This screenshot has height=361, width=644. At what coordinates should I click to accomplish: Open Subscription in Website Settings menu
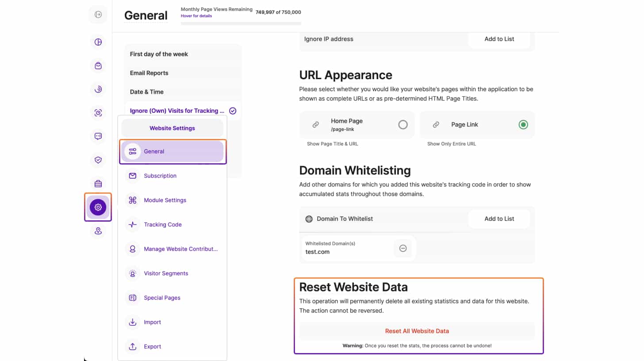[x=160, y=176]
